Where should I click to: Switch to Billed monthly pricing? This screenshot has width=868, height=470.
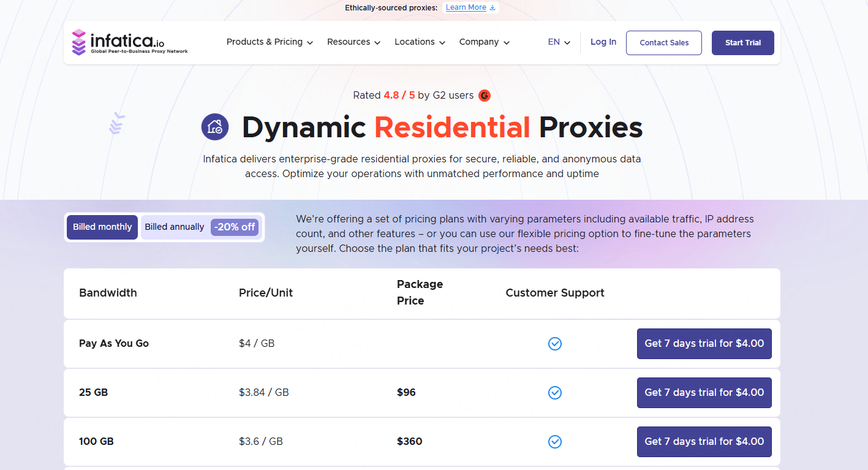tap(102, 227)
